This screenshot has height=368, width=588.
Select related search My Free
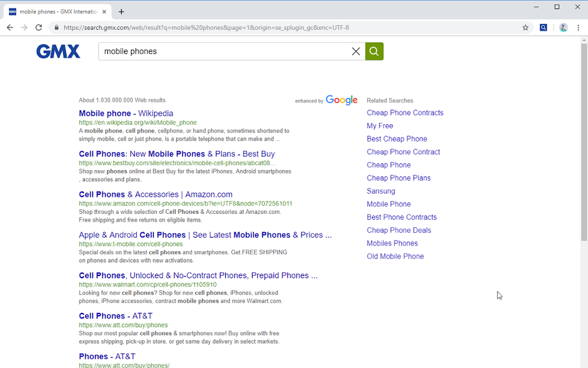coord(380,126)
